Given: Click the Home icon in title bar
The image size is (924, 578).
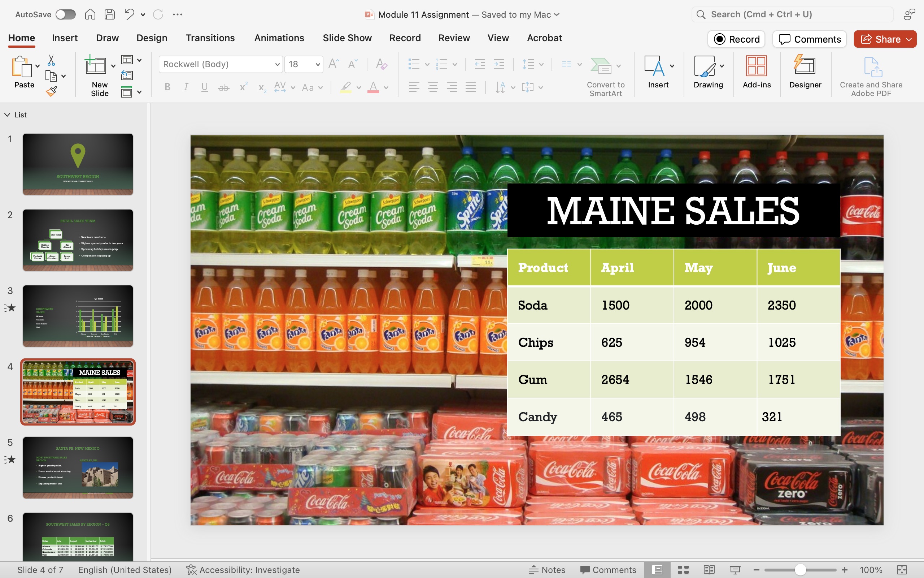Looking at the screenshot, I should click(x=90, y=14).
